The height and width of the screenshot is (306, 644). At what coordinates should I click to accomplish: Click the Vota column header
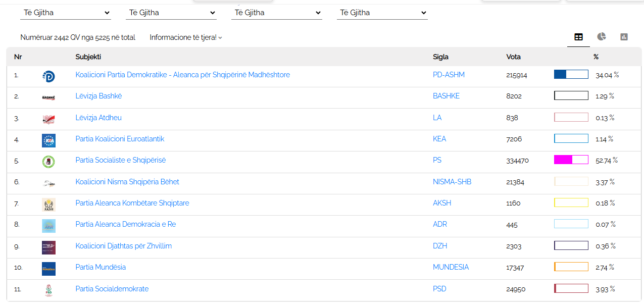513,57
